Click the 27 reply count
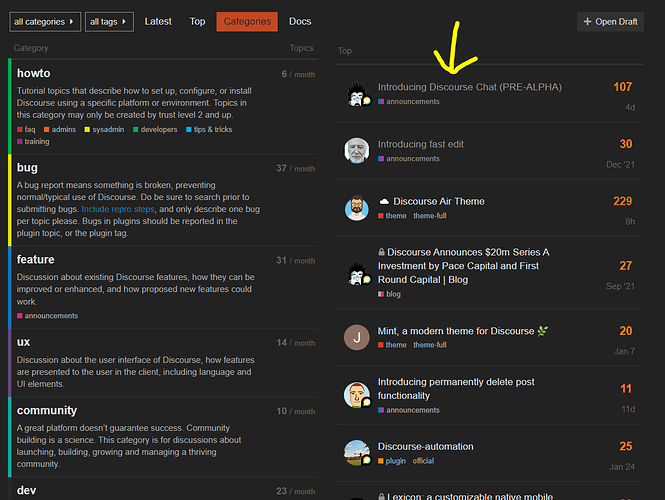The height and width of the screenshot is (500, 665). [x=626, y=266]
